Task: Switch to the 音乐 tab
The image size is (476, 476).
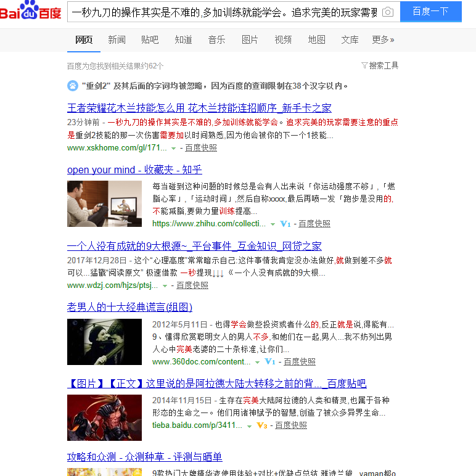Action: pos(217,39)
